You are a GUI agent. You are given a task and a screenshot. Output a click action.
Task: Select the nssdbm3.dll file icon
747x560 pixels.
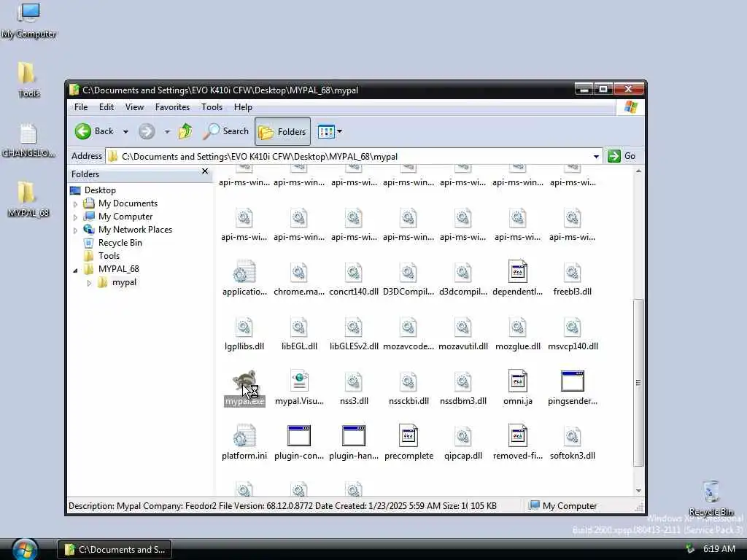coord(463,381)
